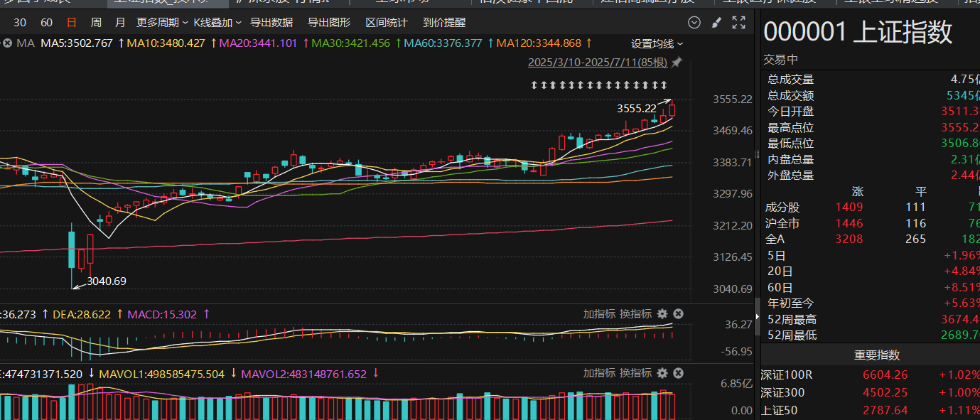980x420 pixels.
Task: Click 导出图形 button
Action: pyautogui.click(x=329, y=22)
